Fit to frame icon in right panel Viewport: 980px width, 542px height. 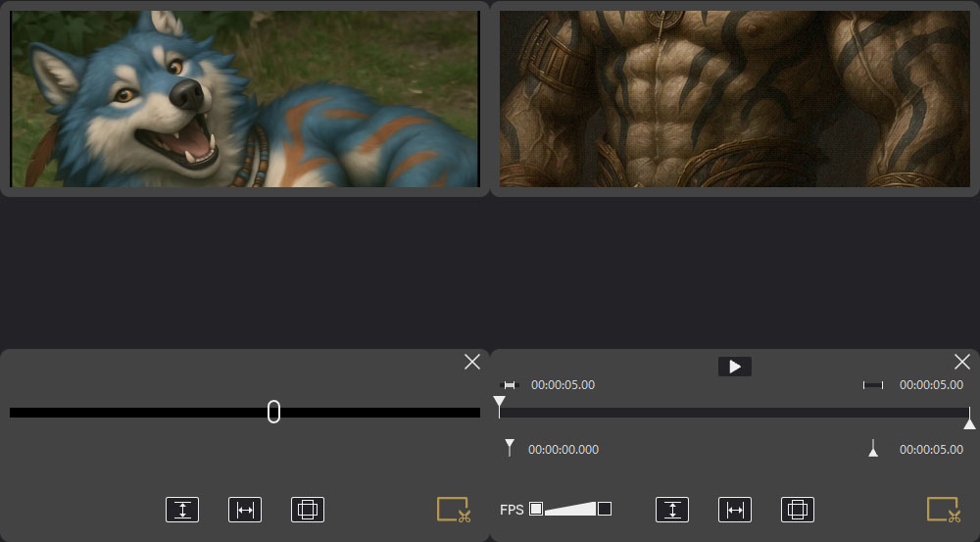(x=798, y=510)
